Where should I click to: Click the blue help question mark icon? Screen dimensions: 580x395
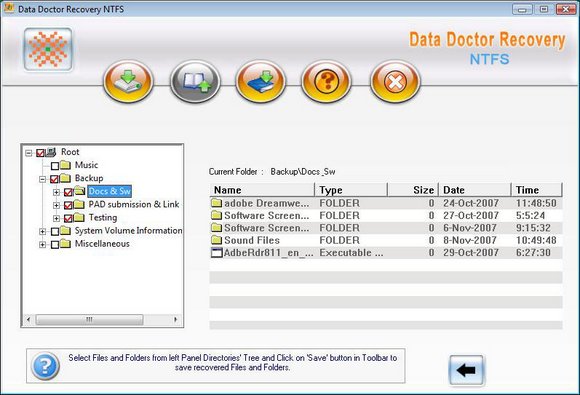click(x=45, y=366)
